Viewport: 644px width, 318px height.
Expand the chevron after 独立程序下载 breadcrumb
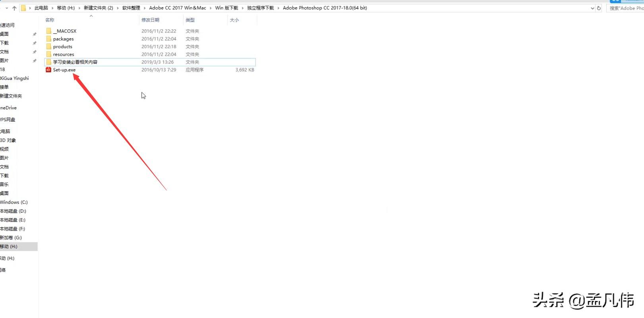click(x=278, y=8)
